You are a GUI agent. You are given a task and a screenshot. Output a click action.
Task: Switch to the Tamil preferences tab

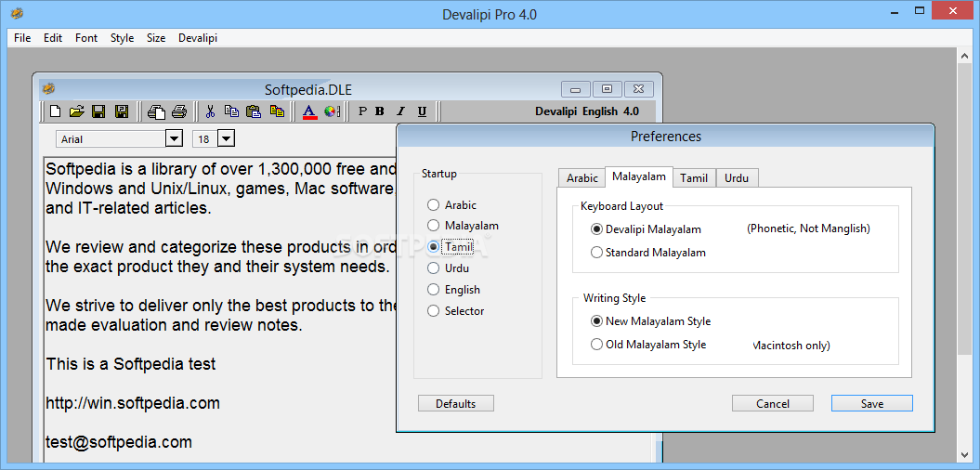694,178
